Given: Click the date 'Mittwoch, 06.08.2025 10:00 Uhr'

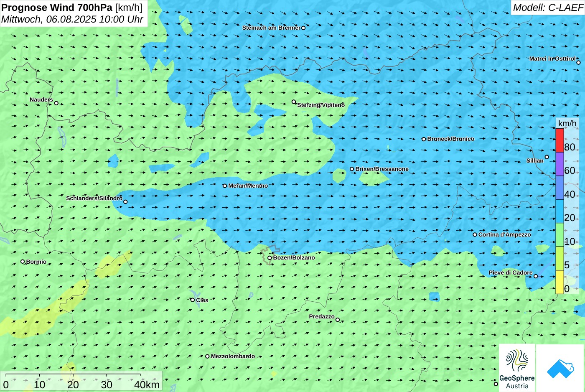Looking at the screenshot, I should click(72, 19).
